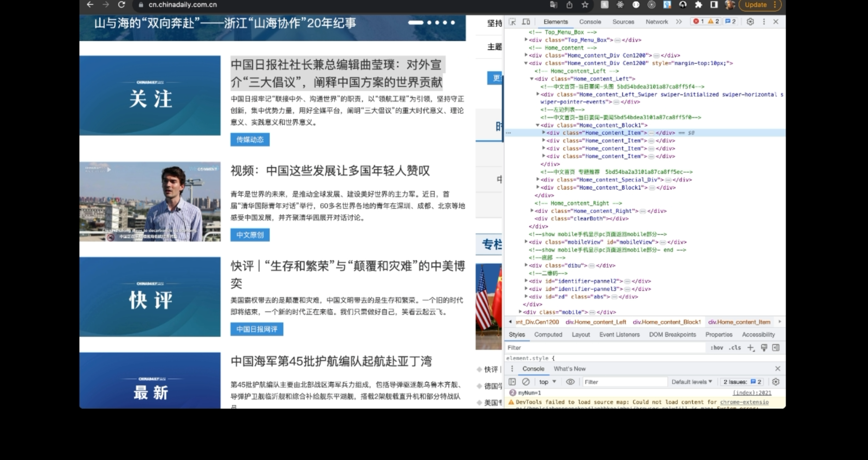Screen dimensions: 868x460
Task: Show the console sidebar icon
Action: tap(512, 382)
